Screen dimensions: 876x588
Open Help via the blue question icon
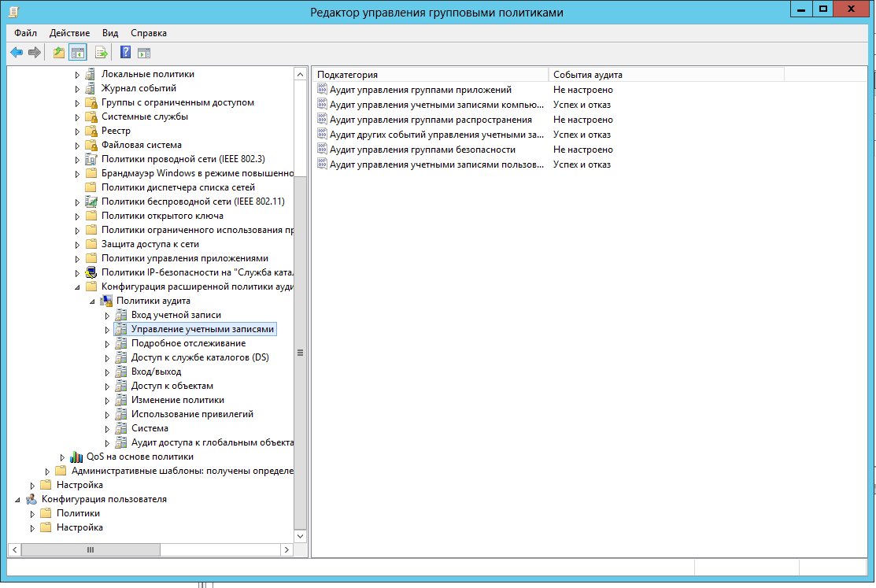point(126,53)
